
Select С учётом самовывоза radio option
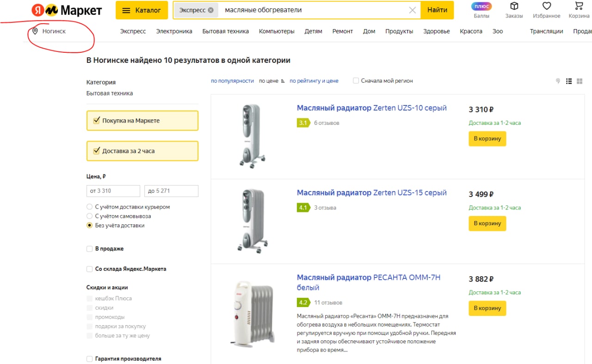(90, 216)
